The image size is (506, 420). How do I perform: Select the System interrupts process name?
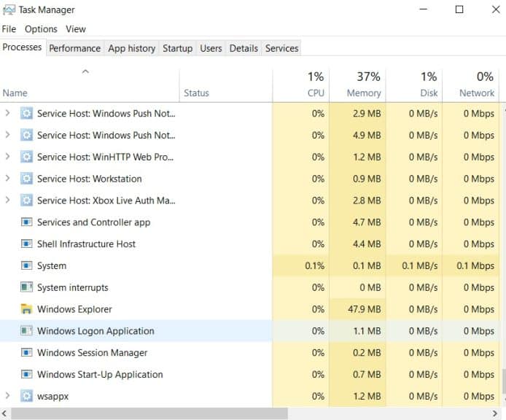73,287
